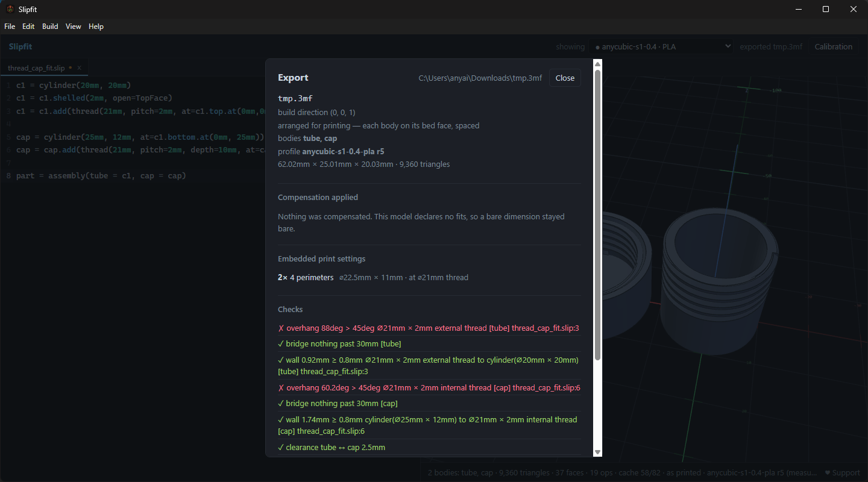Click the tmp.3mf filename heading
Screen dimensions: 868x482
[295, 98]
